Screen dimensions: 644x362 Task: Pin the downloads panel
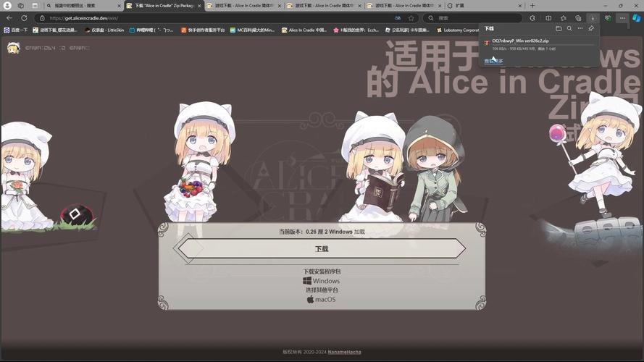pyautogui.click(x=591, y=28)
